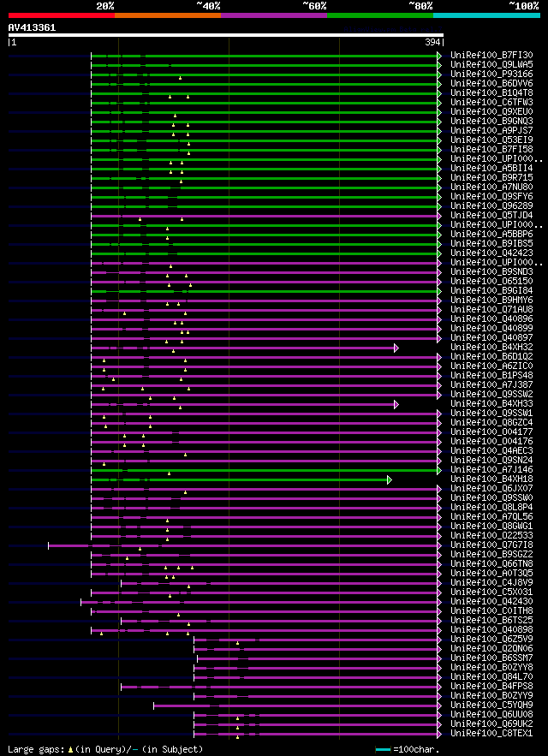Click the green arrowhead ending the B4XH18 alignment
This screenshot has height=756, width=548.
390,479
